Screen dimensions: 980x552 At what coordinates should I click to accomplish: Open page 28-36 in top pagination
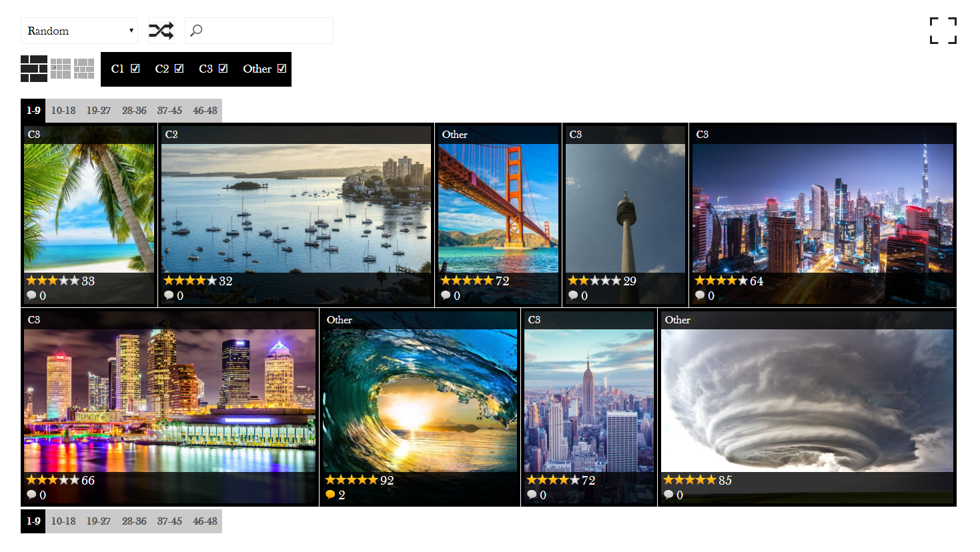tap(134, 111)
